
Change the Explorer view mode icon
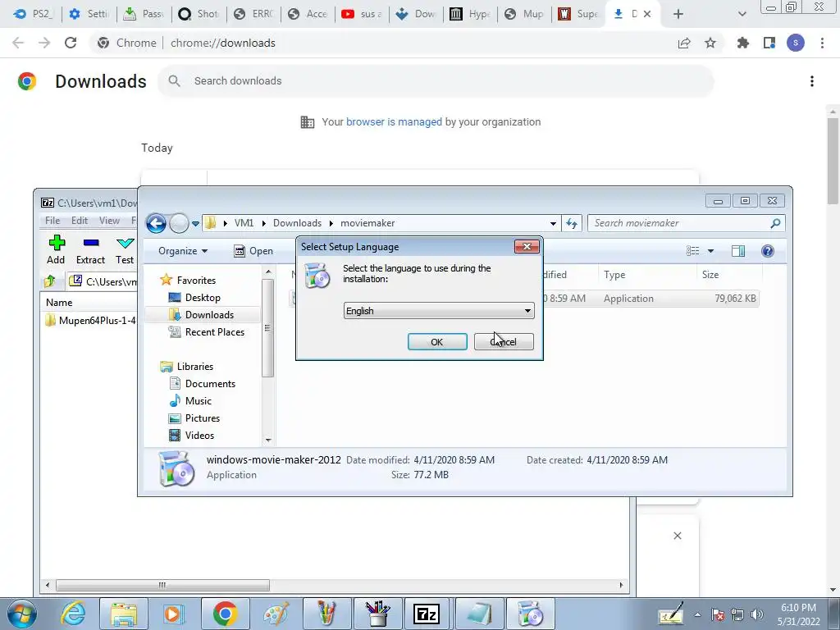[692, 251]
